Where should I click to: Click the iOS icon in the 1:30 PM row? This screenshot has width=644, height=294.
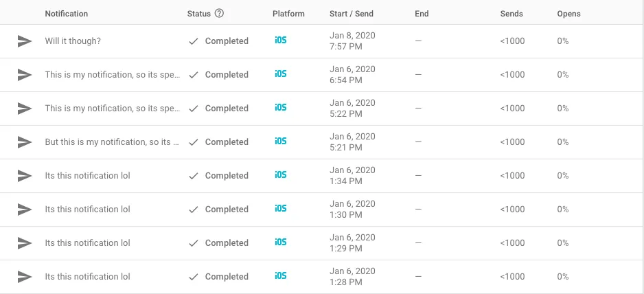[280, 209]
